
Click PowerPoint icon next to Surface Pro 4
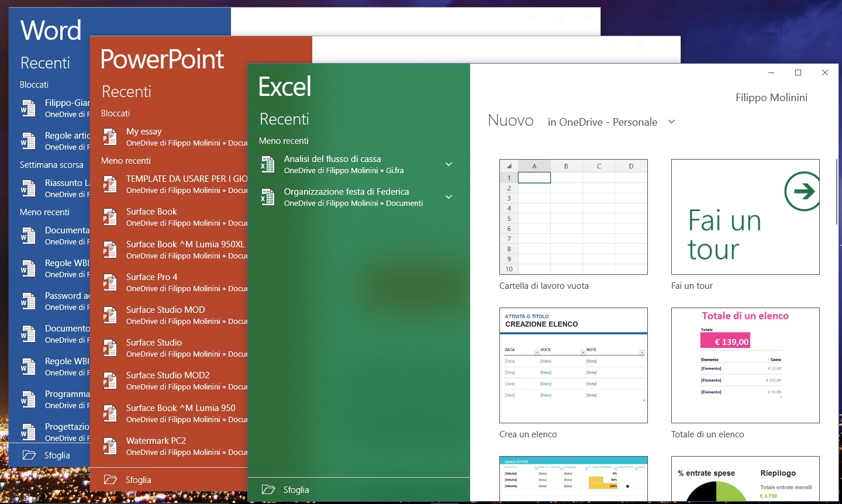click(x=110, y=282)
